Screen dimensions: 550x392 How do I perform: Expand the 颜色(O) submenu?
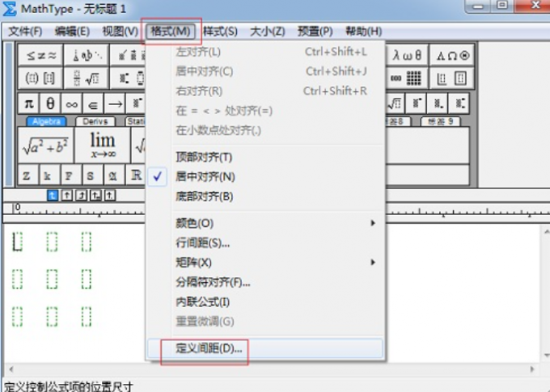pyautogui.click(x=265, y=223)
